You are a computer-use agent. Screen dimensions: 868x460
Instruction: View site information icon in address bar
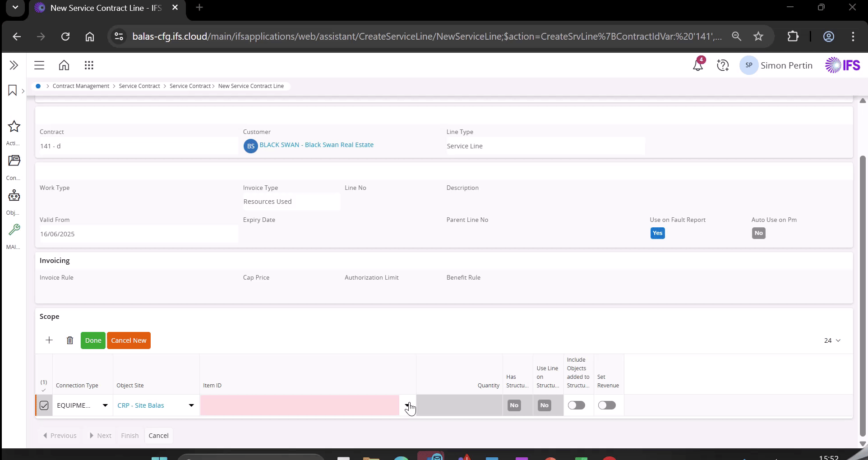119,37
